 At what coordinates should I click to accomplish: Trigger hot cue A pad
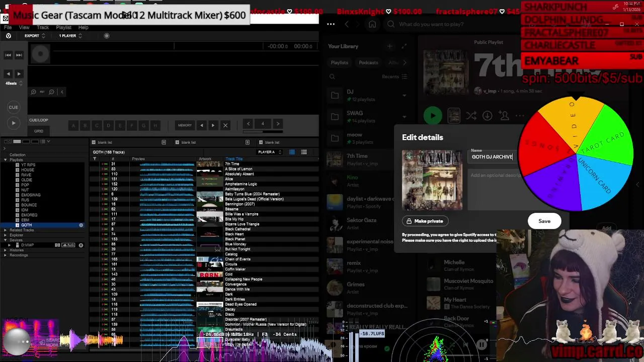tap(73, 125)
